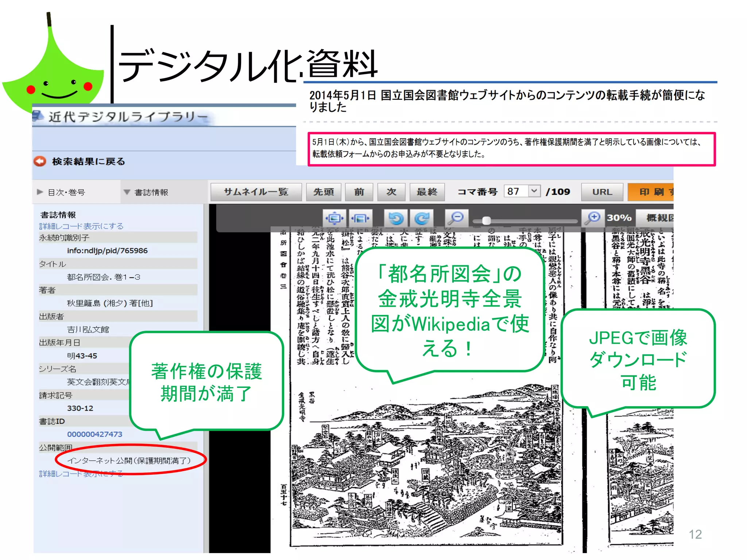Click the URL button

click(602, 192)
